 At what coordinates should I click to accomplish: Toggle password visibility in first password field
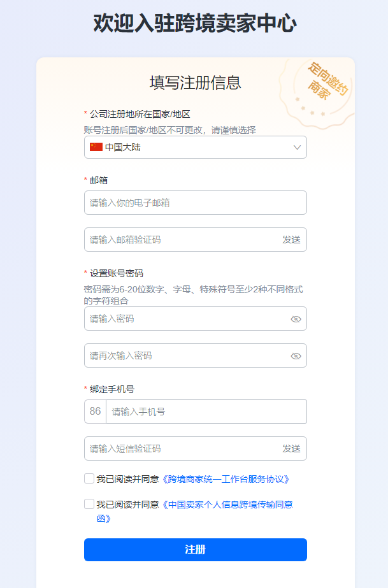296,319
